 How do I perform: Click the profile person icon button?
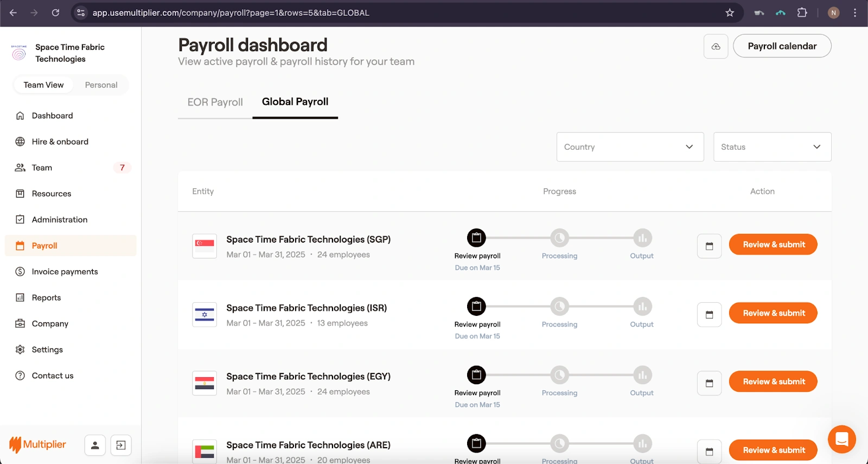point(95,446)
